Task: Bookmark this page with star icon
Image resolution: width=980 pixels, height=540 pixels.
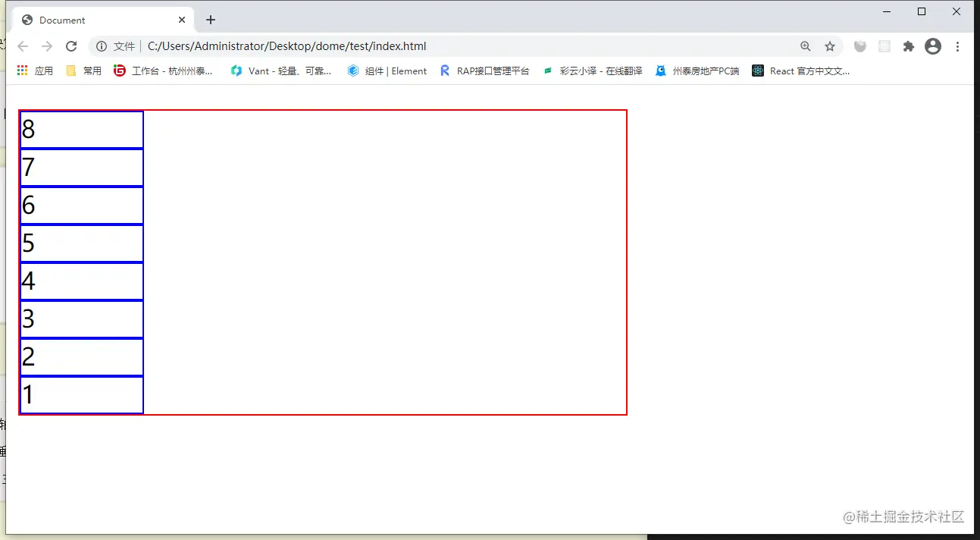Action: 830,46
